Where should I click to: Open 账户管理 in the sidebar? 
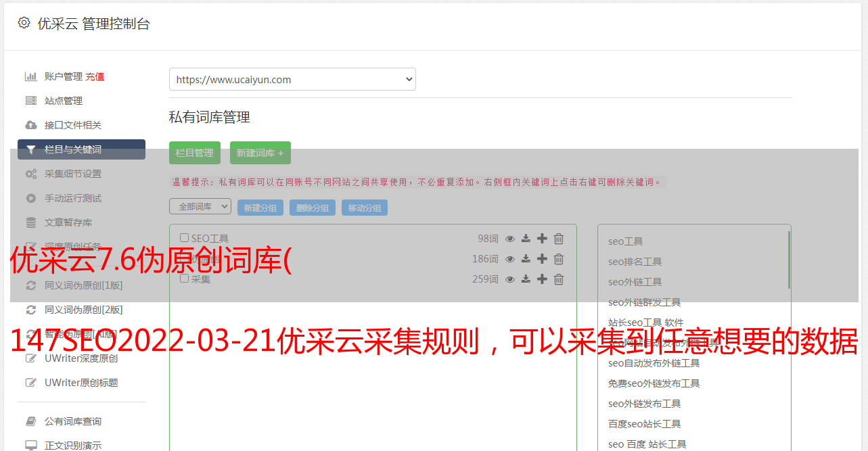point(64,76)
